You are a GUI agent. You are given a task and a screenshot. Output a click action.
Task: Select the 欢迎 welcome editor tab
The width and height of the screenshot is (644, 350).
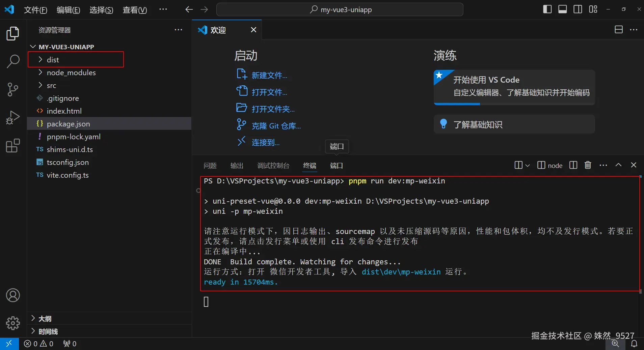tap(227, 30)
